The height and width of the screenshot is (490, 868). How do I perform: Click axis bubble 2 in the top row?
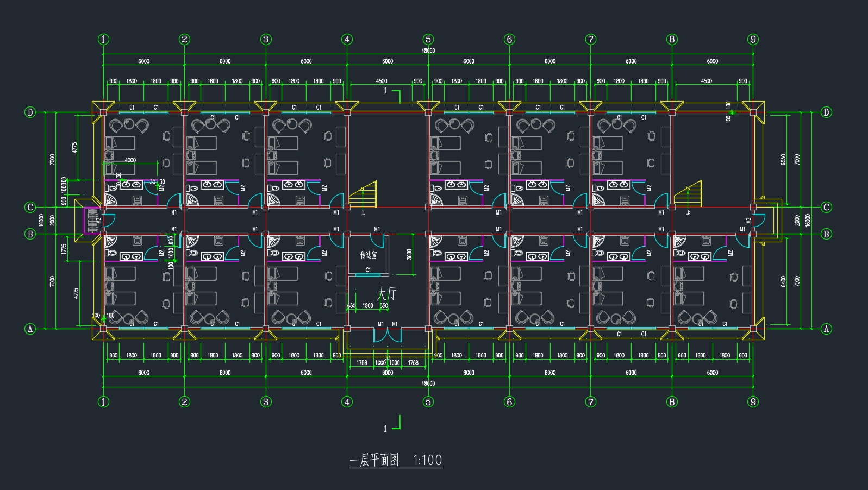[x=185, y=39]
